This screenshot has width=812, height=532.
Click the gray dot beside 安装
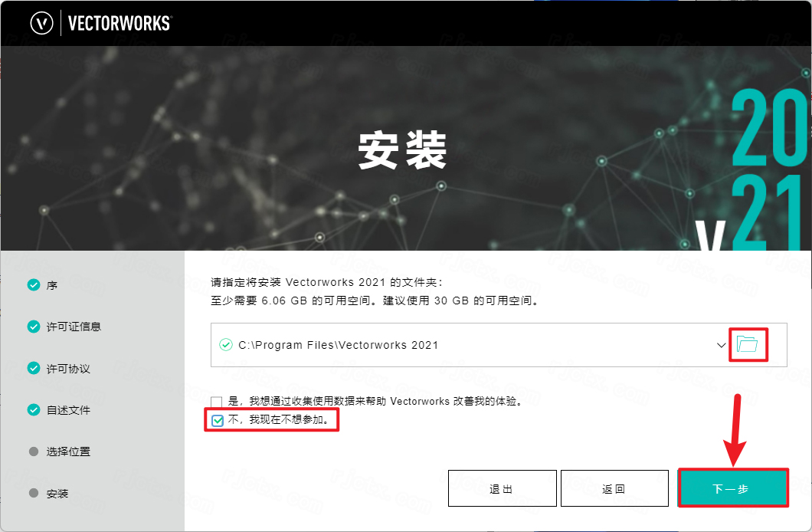click(34, 493)
